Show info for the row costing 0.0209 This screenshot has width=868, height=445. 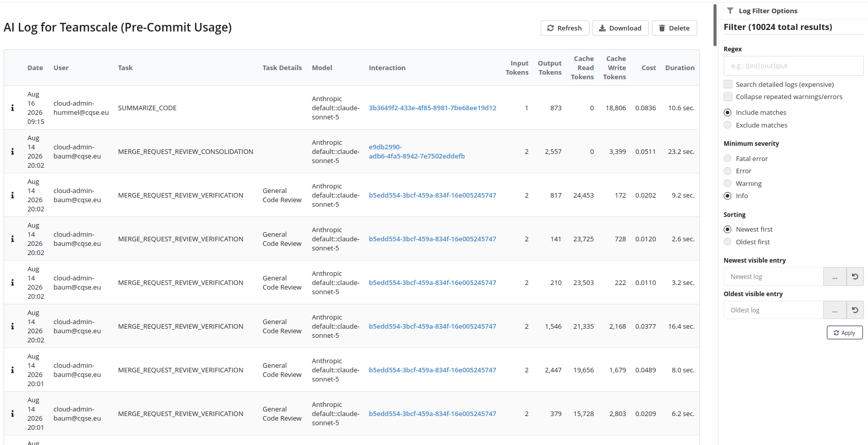[x=13, y=414]
